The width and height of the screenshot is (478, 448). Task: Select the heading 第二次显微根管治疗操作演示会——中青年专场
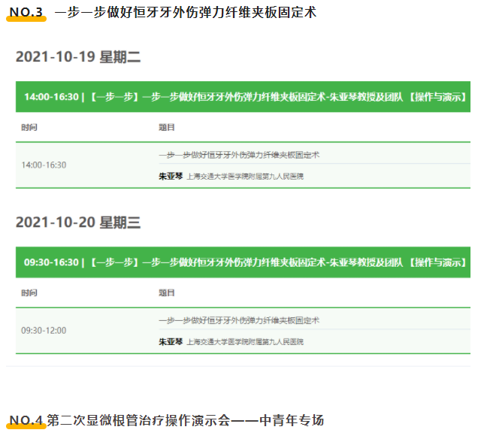(x=185, y=420)
